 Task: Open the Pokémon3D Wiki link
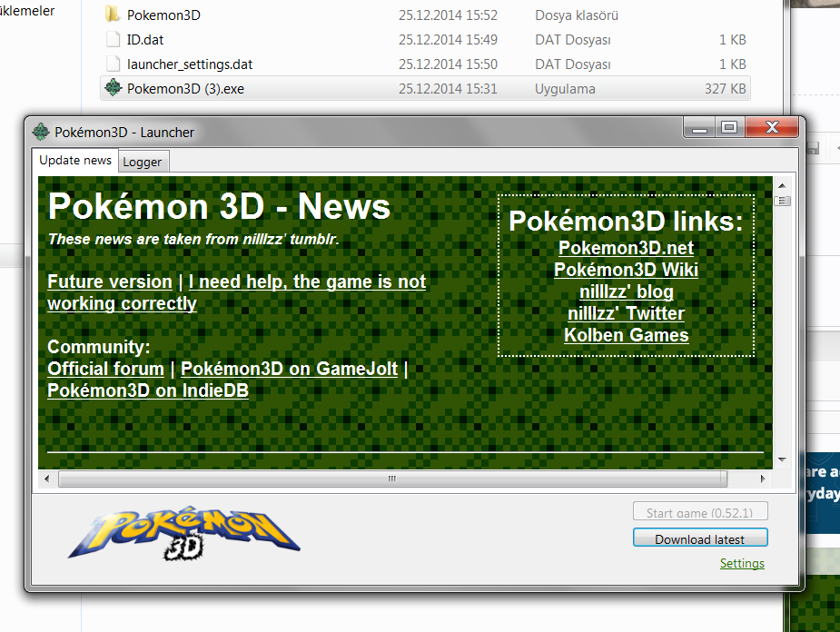[626, 270]
